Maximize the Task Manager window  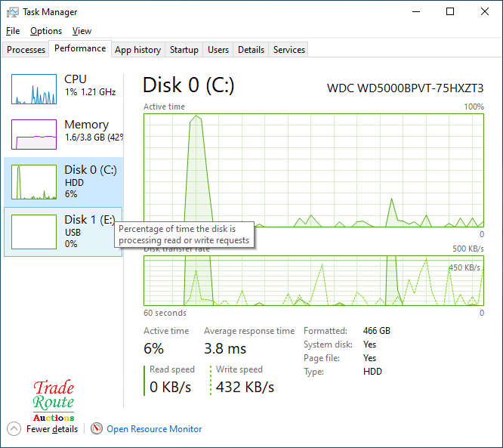tap(450, 12)
